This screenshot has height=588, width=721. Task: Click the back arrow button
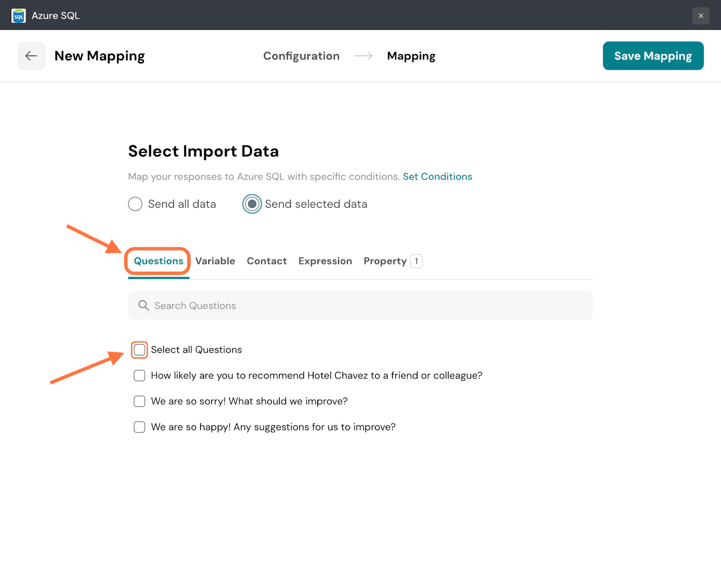pos(31,56)
